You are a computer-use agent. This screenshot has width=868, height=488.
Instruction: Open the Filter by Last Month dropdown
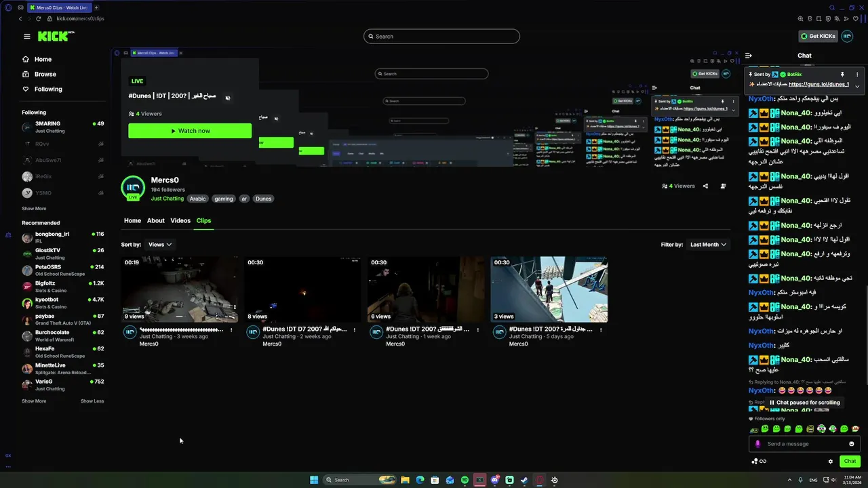click(x=708, y=245)
